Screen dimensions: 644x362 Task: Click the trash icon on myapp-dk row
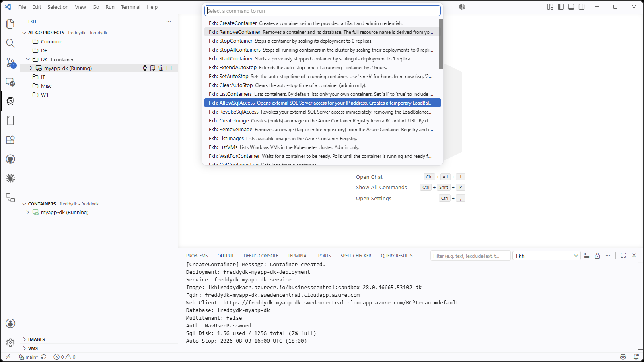click(x=161, y=68)
